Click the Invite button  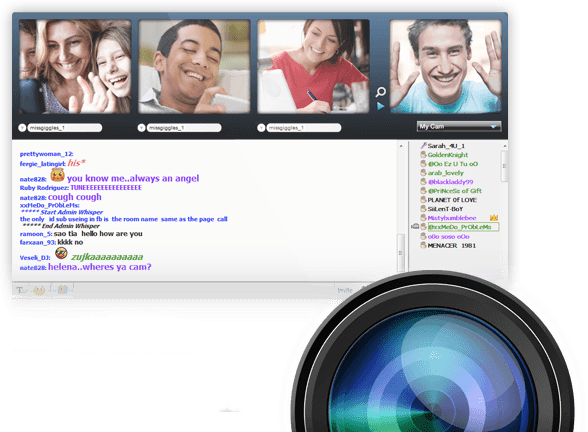tap(345, 290)
